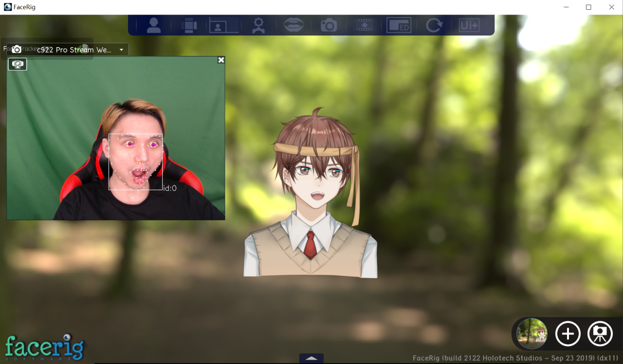Screen dimensions: 623x364
Task: Close the webcam preview window
Action: point(221,60)
